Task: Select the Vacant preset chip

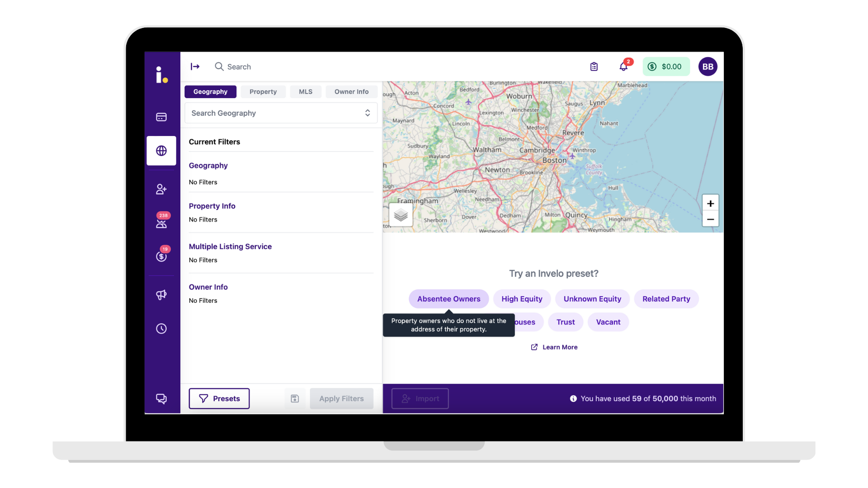Action: coord(608,322)
